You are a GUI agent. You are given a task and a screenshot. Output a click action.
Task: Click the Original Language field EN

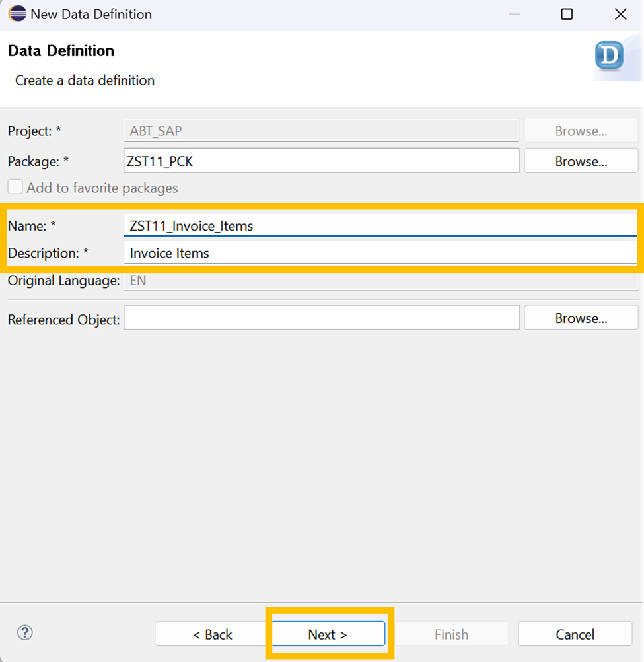coord(381,280)
